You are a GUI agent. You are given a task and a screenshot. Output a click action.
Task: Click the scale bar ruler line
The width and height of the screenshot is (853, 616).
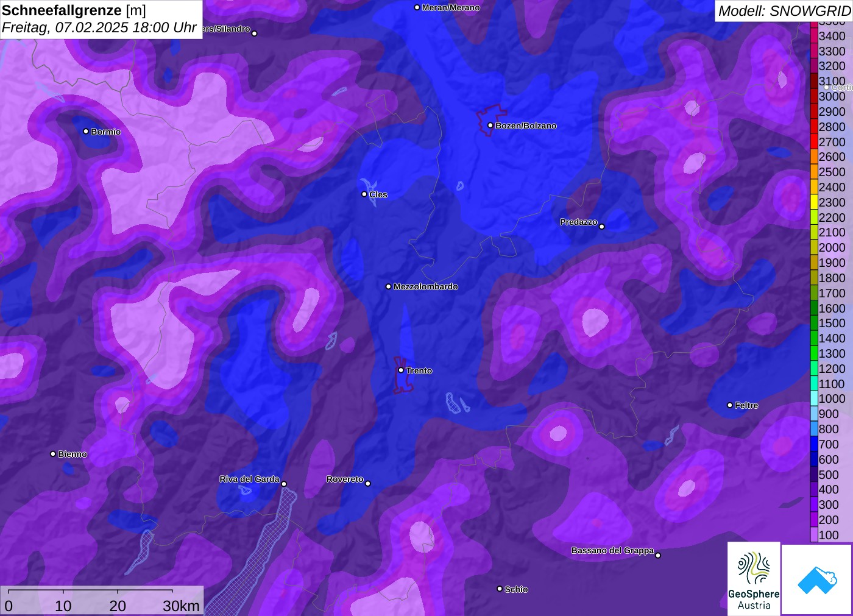click(x=90, y=590)
